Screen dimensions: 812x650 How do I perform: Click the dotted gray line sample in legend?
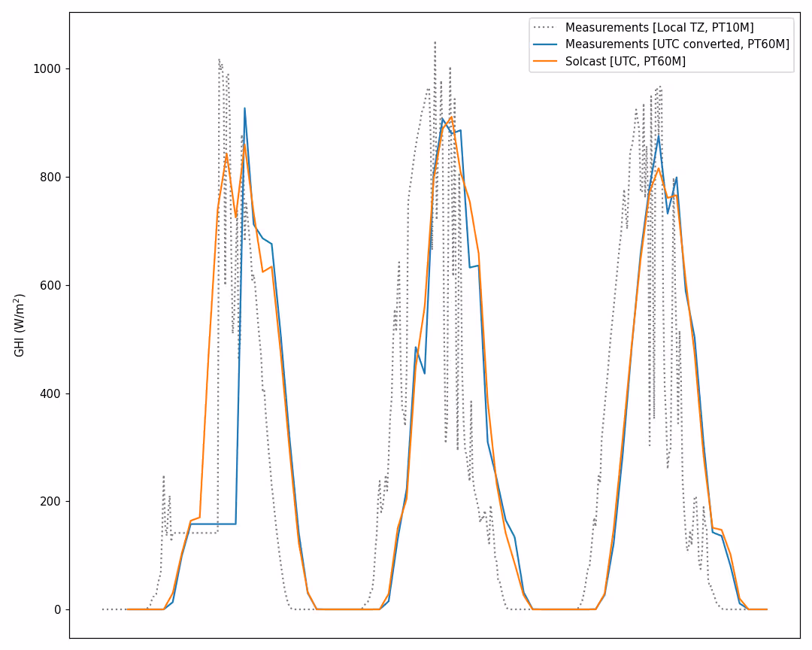(545, 27)
